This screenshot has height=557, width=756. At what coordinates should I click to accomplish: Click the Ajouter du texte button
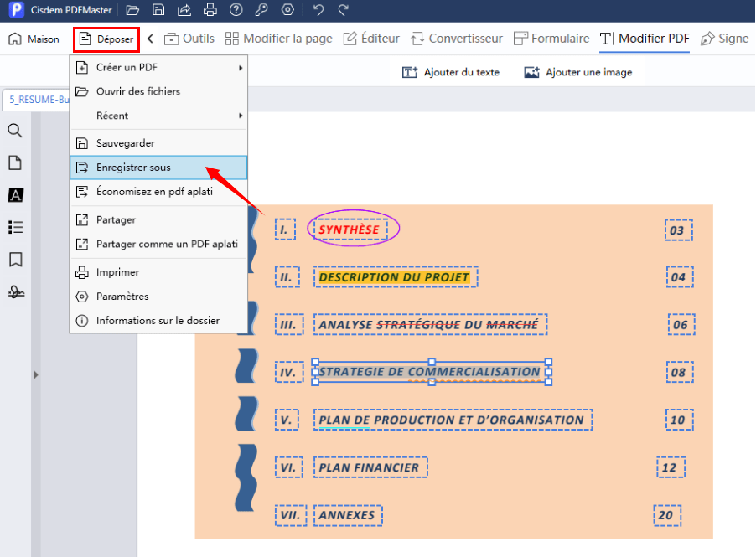pos(451,72)
